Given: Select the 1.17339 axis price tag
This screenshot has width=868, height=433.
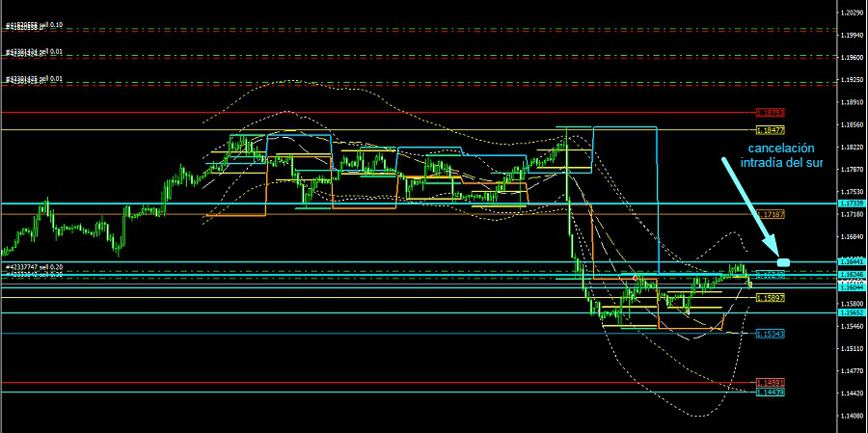Looking at the screenshot, I should [853, 203].
